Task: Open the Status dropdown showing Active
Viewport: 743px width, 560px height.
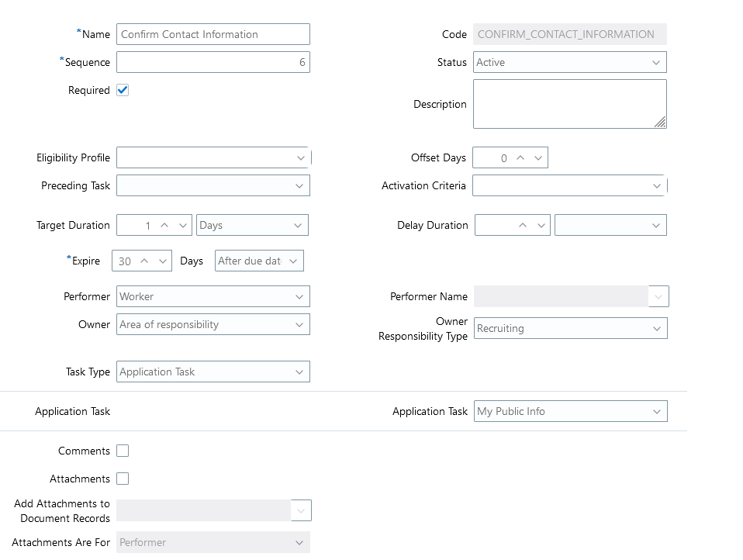Action: coord(657,62)
